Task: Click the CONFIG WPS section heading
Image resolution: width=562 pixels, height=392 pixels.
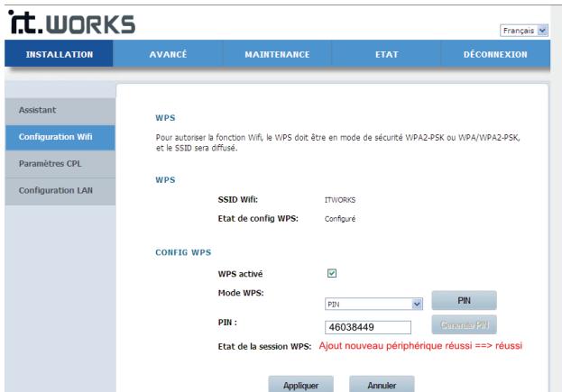Action: (183, 252)
